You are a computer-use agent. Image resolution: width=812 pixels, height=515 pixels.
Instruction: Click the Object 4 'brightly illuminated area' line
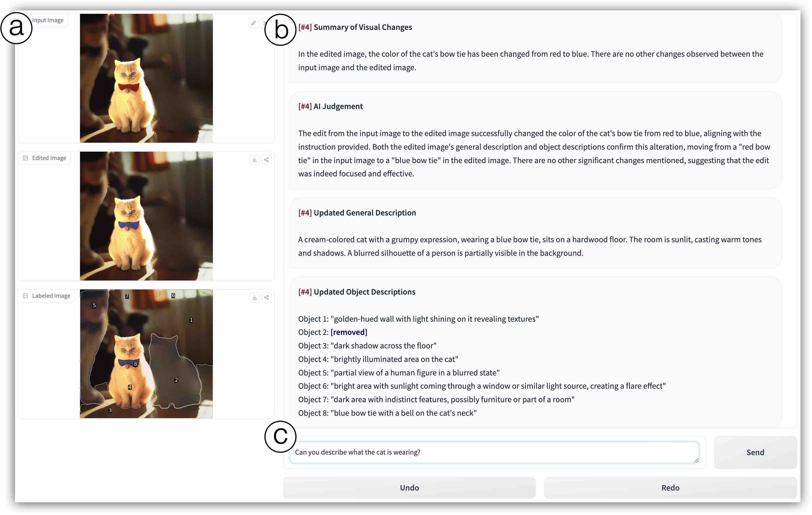pos(378,359)
